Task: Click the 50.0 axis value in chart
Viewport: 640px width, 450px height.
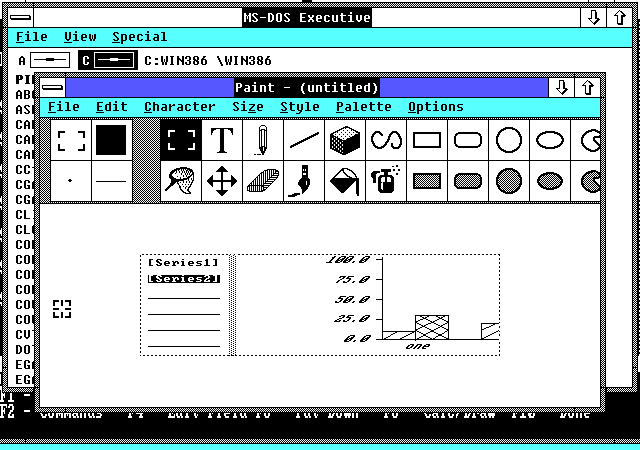Action: click(x=353, y=299)
